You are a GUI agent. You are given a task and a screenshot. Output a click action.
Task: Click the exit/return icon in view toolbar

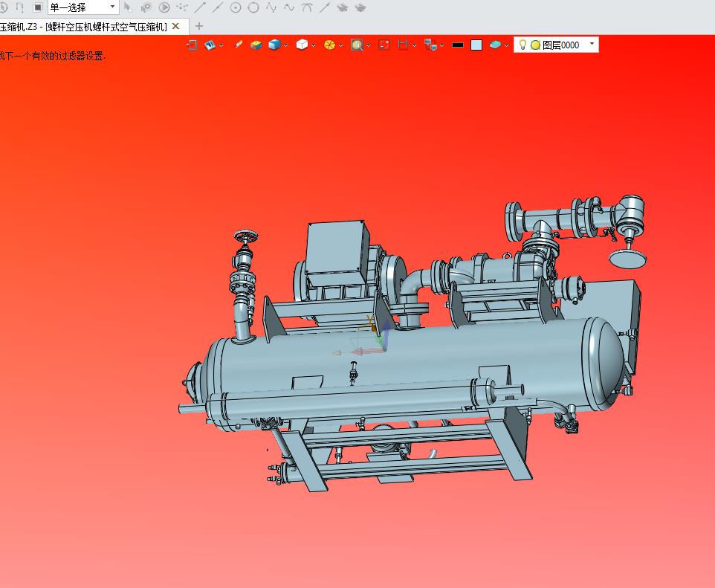[x=192, y=45]
